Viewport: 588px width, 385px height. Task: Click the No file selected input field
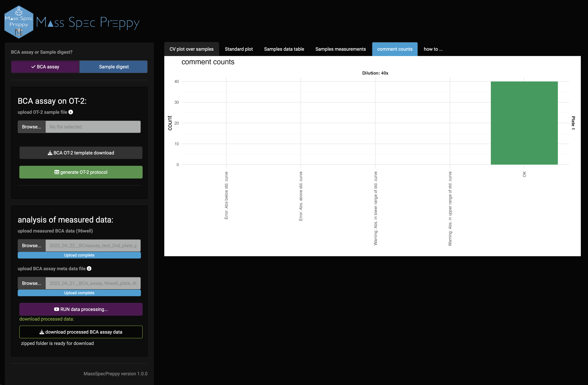coord(93,127)
